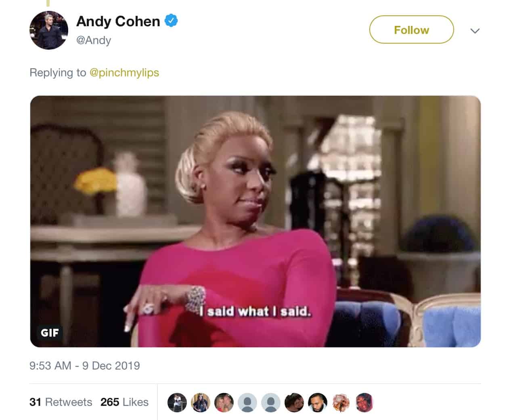
Task: Open the @pinchmylips mention link
Action: tap(124, 73)
